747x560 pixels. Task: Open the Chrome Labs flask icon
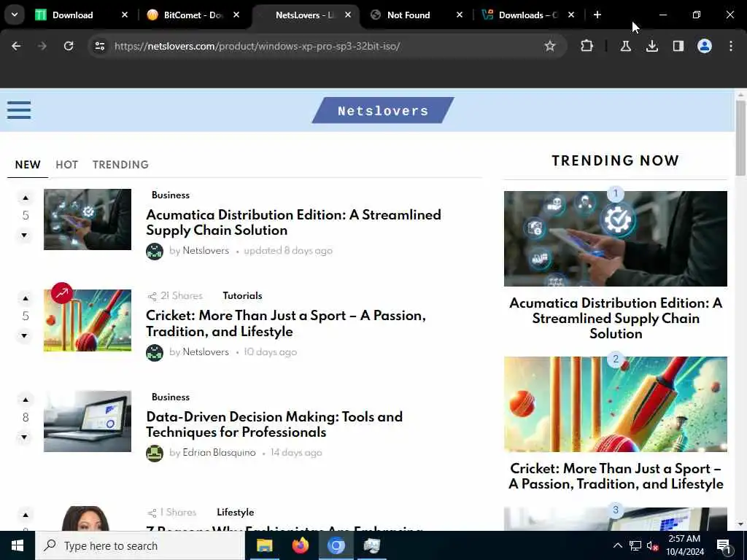click(625, 46)
